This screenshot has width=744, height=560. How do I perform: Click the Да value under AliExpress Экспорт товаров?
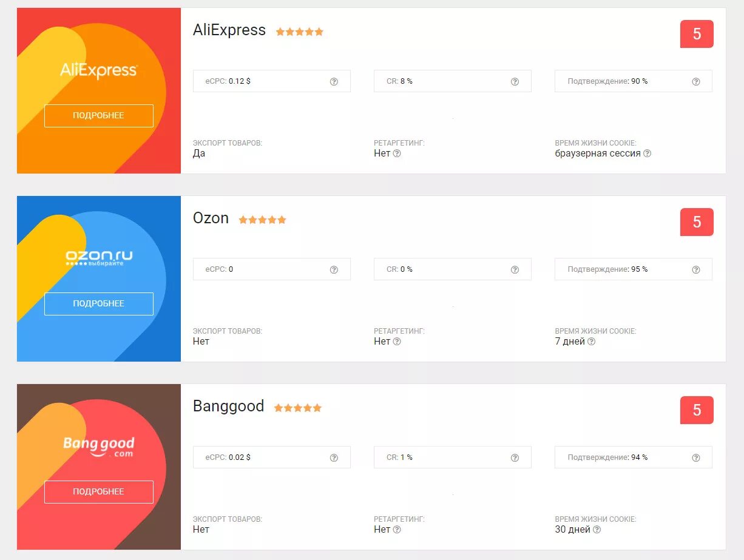199,153
